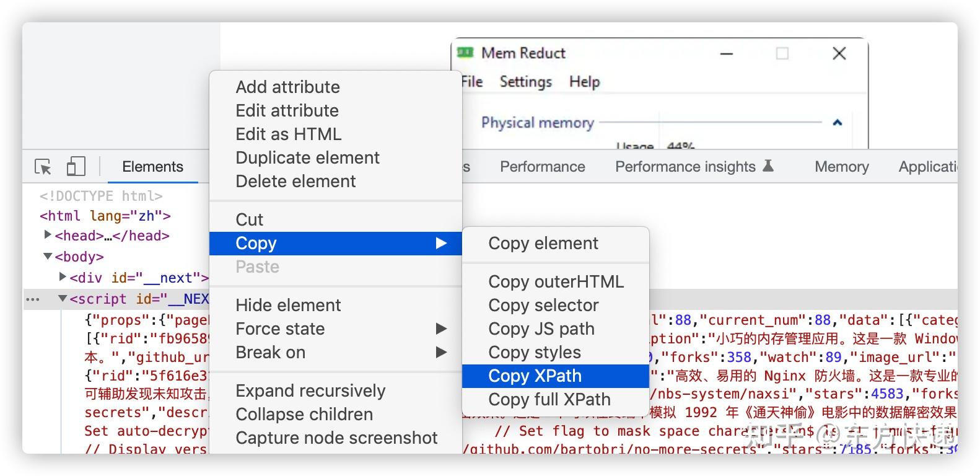The image size is (980, 476).
Task: Click the Mem Reduct app icon
Action: pyautogui.click(x=465, y=53)
